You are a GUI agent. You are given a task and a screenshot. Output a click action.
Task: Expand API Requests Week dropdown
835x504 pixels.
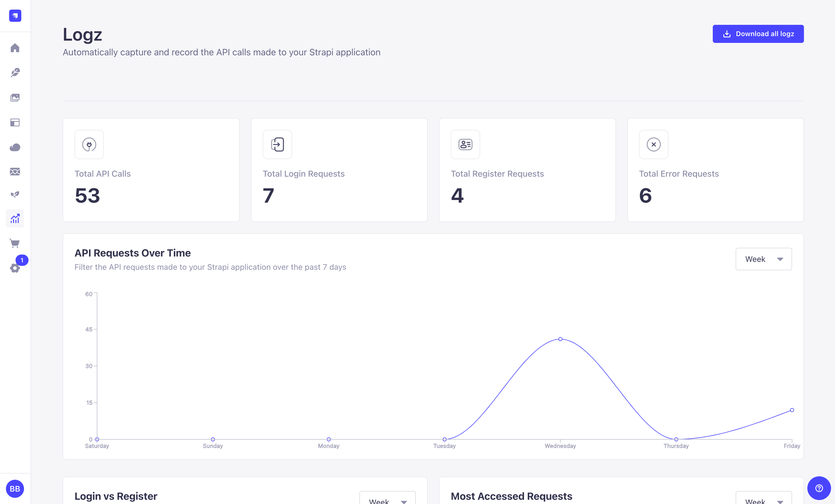pyautogui.click(x=763, y=259)
